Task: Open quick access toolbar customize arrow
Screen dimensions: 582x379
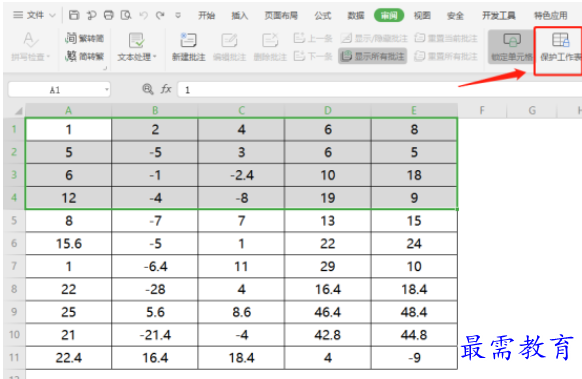Action: pyautogui.click(x=178, y=16)
